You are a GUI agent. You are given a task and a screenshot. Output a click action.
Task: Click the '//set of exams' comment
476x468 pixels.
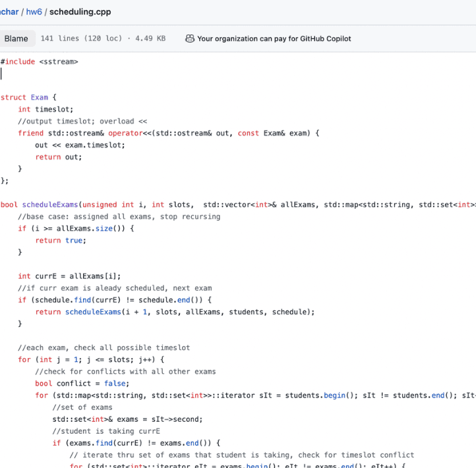pyautogui.click(x=82, y=407)
